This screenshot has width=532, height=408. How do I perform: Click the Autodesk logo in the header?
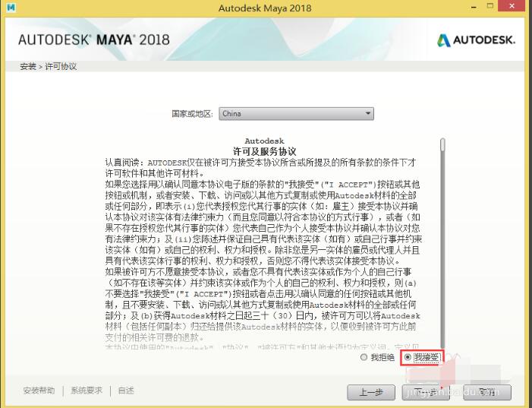[x=476, y=40]
